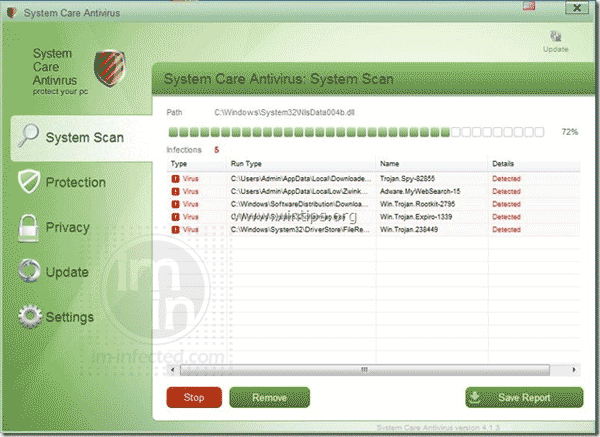Click the scan progress bar
This screenshot has height=437, width=600.
click(x=356, y=132)
